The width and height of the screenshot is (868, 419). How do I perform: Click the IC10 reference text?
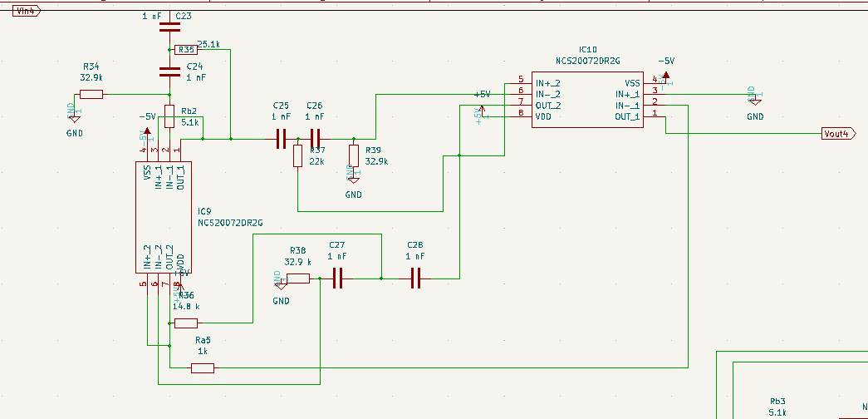click(588, 50)
